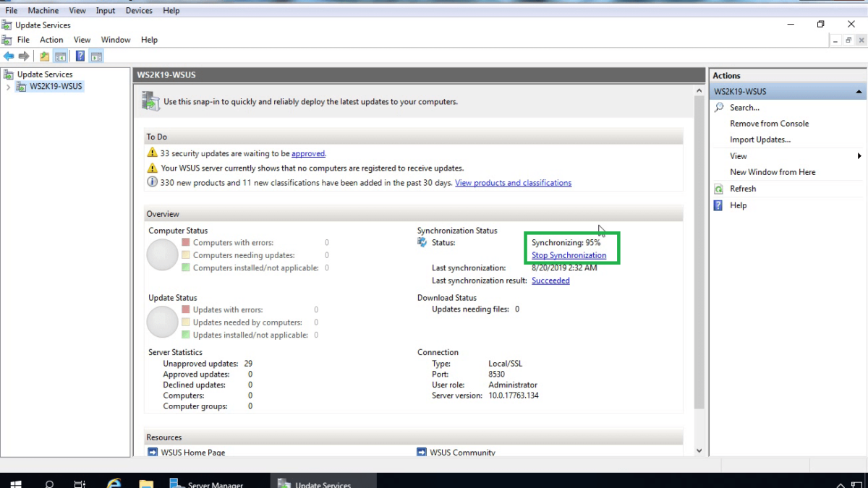The height and width of the screenshot is (488, 868).
Task: Click the vertical scrollbar thumb in overview pane
Action: [699, 253]
